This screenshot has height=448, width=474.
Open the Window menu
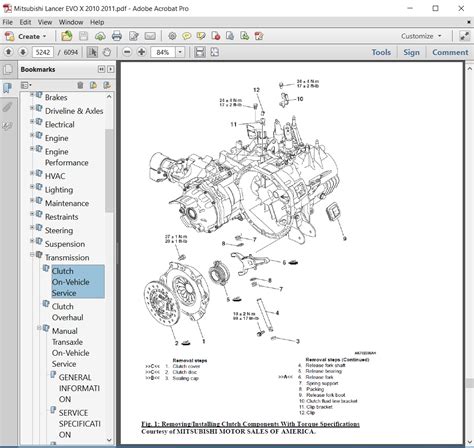(71, 22)
